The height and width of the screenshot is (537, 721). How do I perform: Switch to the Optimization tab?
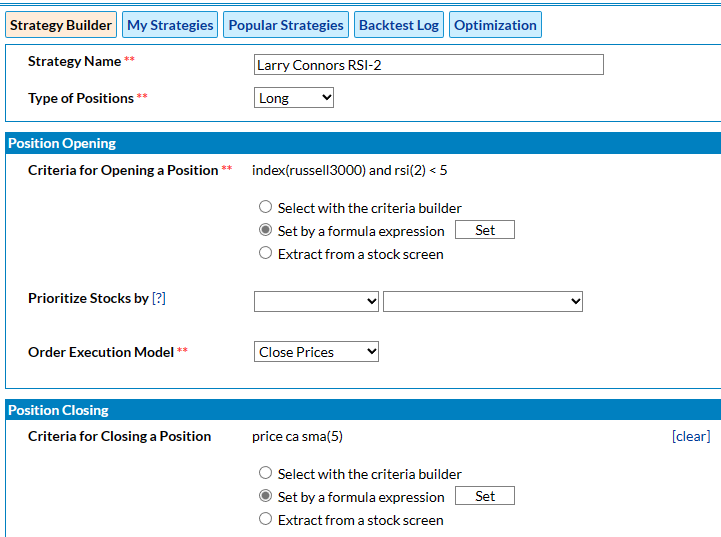tap(495, 25)
